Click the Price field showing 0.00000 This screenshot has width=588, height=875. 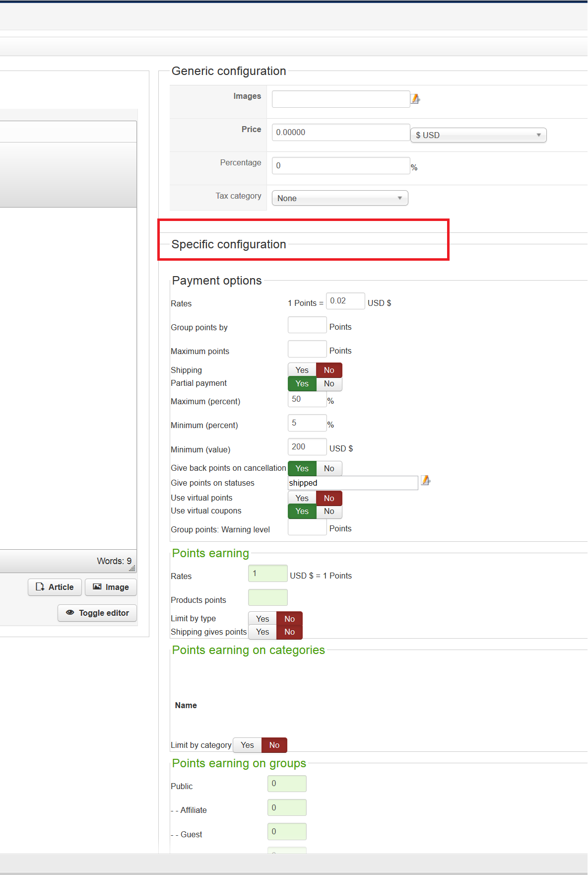click(341, 132)
